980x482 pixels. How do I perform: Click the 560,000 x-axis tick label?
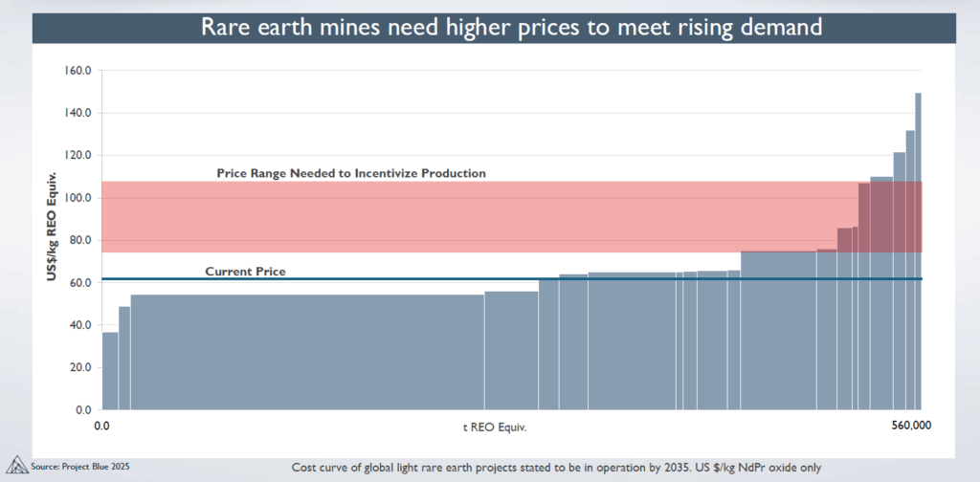[x=903, y=426]
